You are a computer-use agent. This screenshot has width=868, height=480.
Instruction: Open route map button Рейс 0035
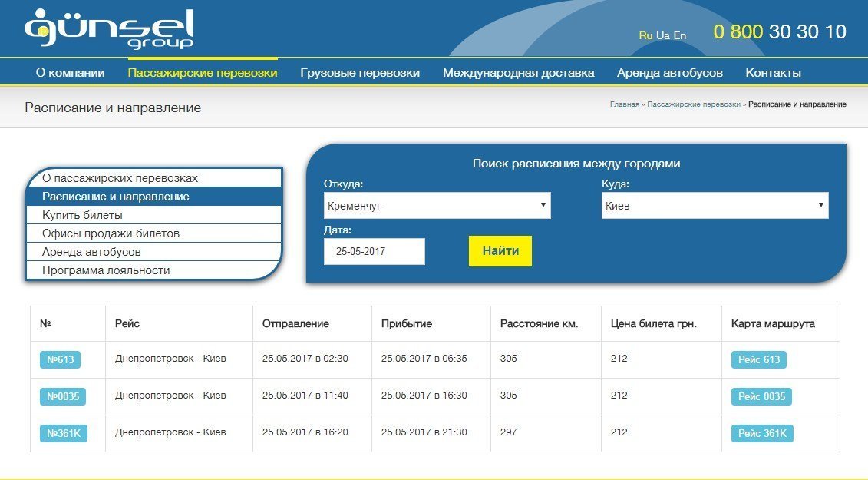761,396
